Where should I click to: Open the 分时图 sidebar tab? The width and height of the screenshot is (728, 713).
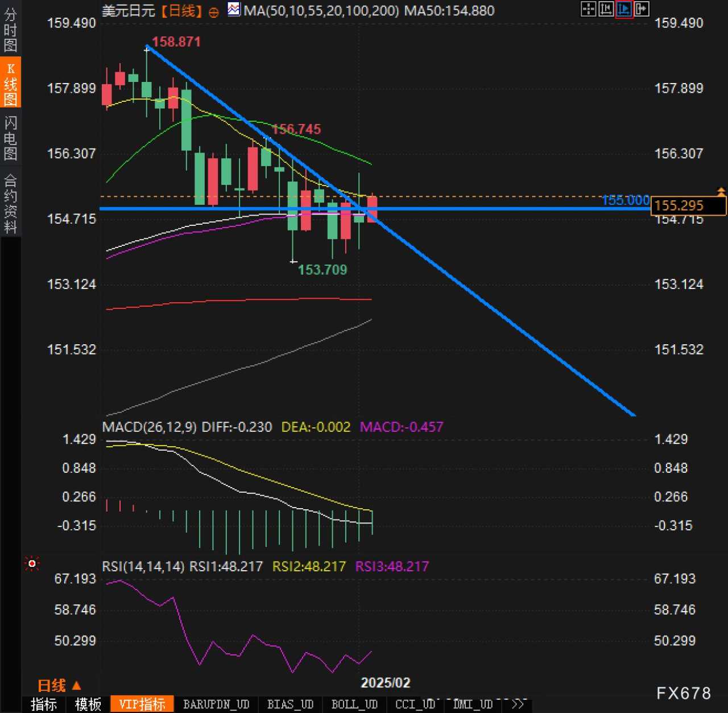click(x=10, y=30)
